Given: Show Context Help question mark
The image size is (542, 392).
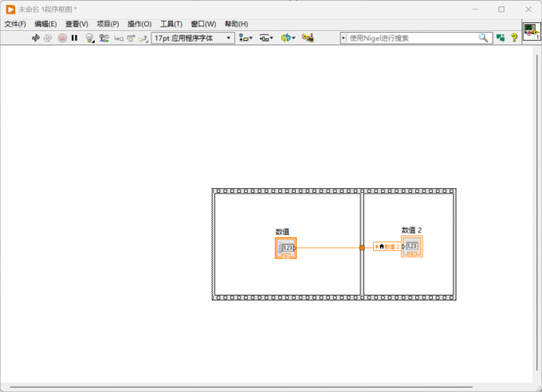Looking at the screenshot, I should (x=514, y=37).
